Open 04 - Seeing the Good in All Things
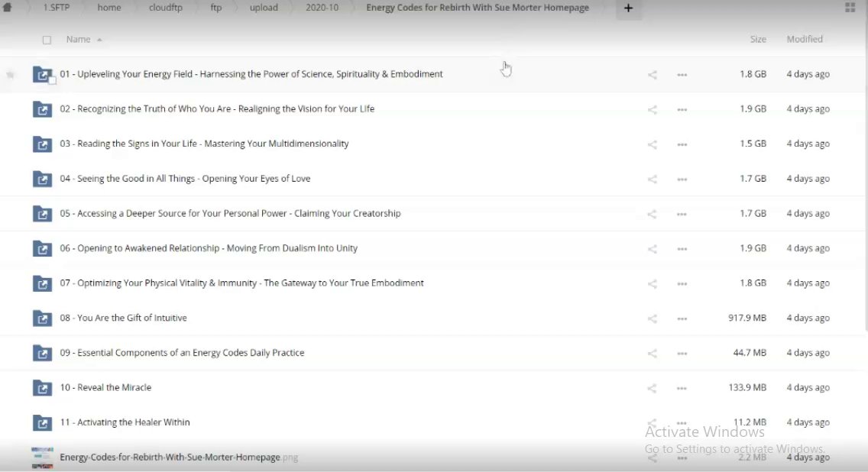 coord(185,179)
